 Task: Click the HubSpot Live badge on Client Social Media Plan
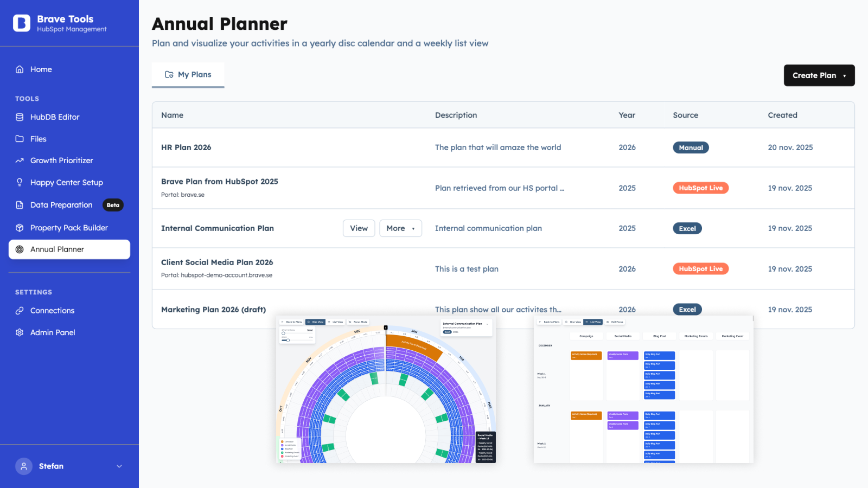pos(700,268)
